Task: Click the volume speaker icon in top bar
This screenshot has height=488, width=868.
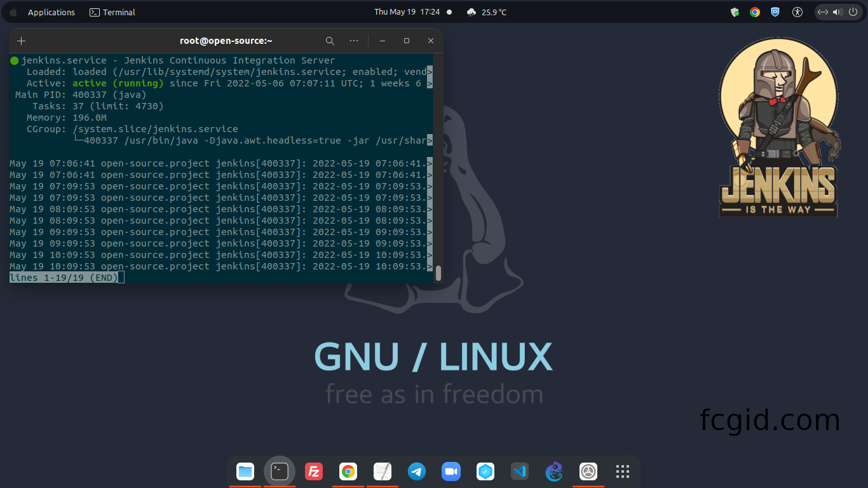Action: coord(837,12)
